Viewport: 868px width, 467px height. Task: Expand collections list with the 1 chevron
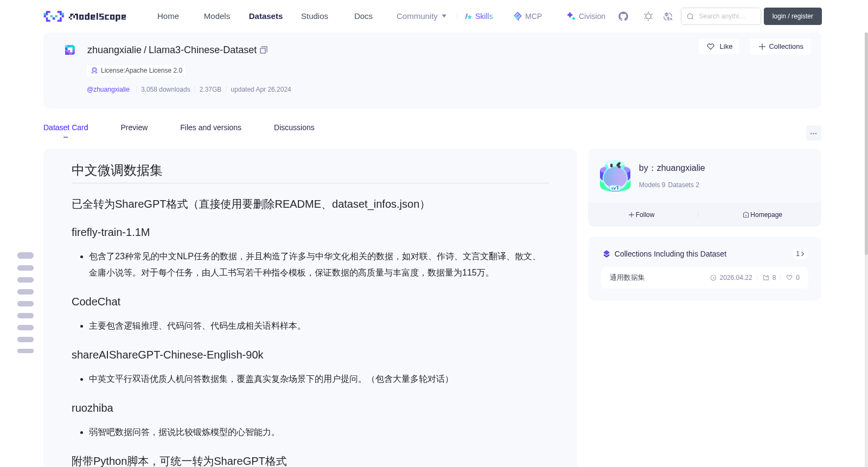tap(800, 254)
